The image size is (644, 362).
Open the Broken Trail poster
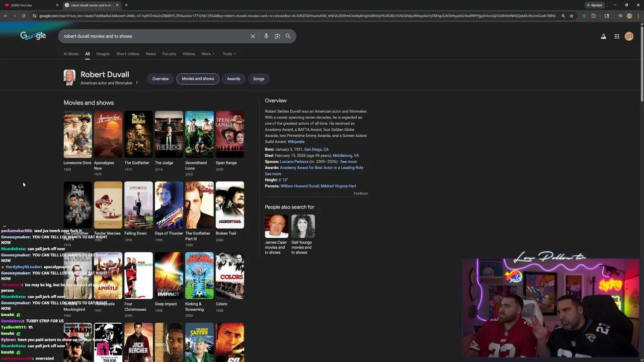coord(230,205)
